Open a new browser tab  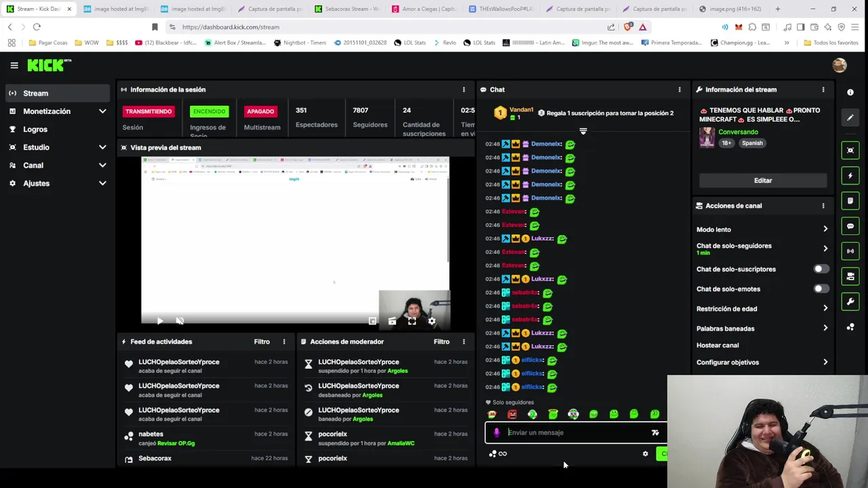(x=778, y=9)
